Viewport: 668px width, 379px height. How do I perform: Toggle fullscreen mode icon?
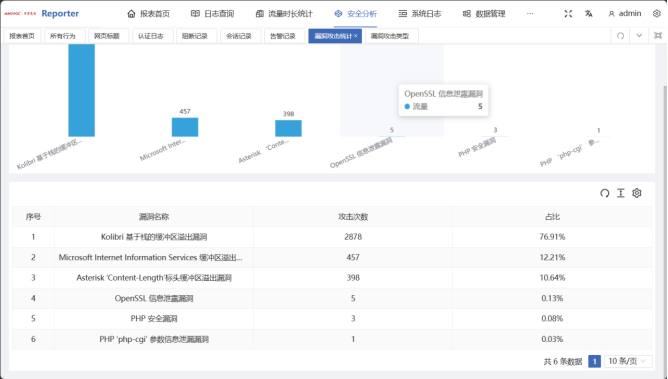pyautogui.click(x=568, y=14)
